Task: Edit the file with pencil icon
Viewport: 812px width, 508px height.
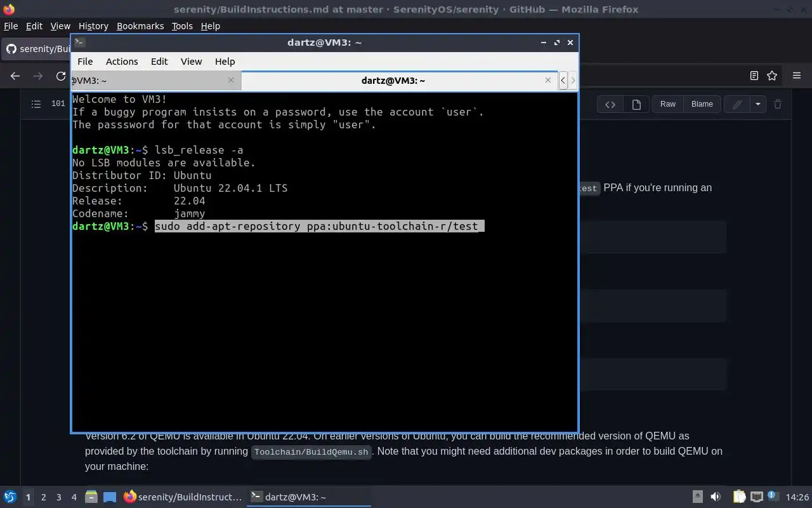Action: tap(737, 105)
